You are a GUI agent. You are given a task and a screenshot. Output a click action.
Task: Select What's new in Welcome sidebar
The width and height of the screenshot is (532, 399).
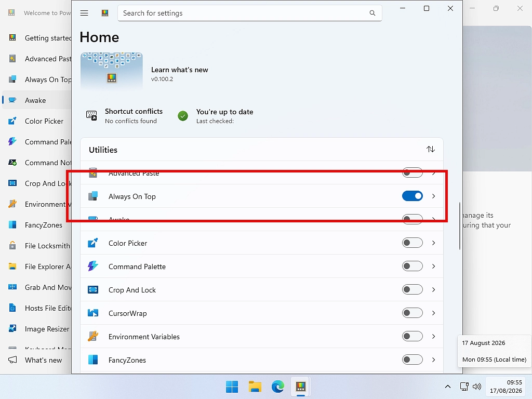tap(36, 360)
